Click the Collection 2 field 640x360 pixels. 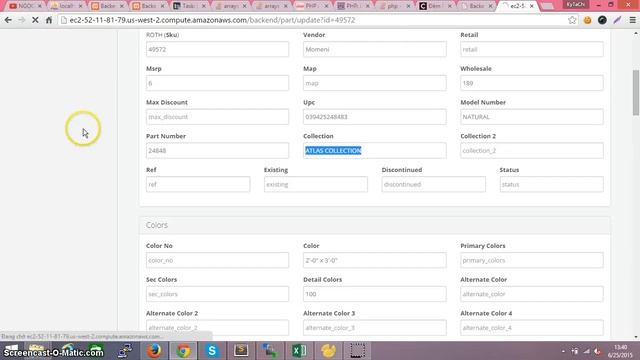click(x=531, y=151)
